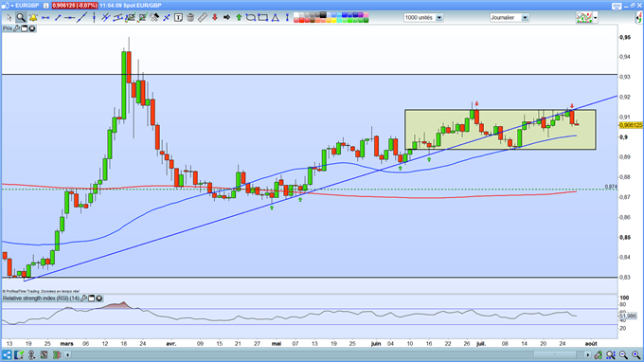Select the second checkmarked grid tool
The image size is (644, 362).
(142, 18)
